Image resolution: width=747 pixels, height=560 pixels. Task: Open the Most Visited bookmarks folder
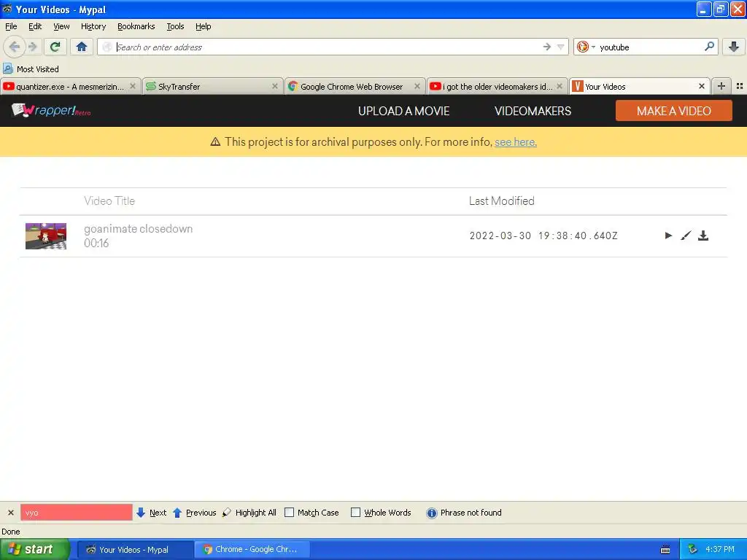(31, 69)
